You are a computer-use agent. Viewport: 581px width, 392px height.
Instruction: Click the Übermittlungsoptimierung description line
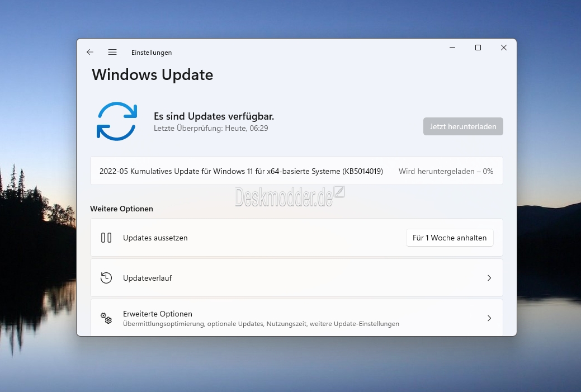(x=261, y=324)
